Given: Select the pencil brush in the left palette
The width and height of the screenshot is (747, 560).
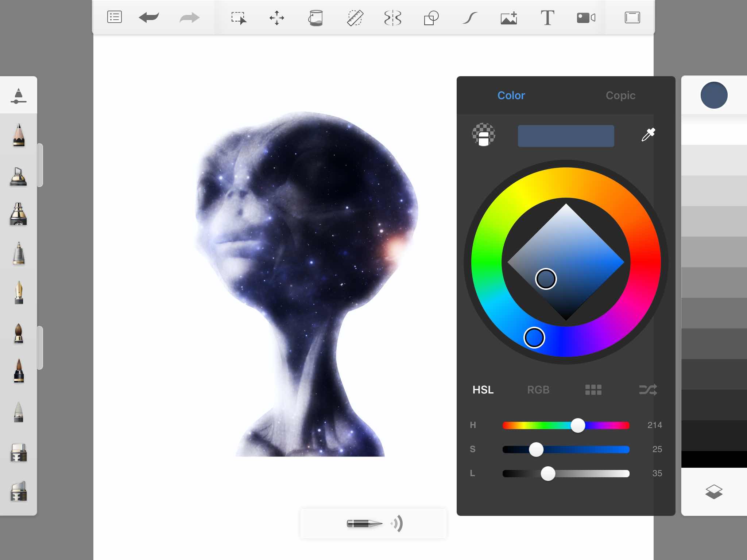Looking at the screenshot, I should [19, 135].
